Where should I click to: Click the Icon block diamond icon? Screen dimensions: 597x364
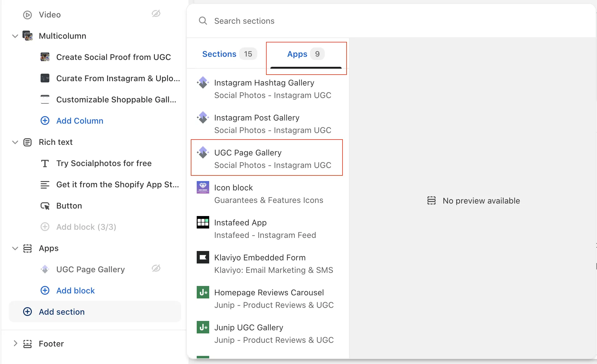pos(203,187)
